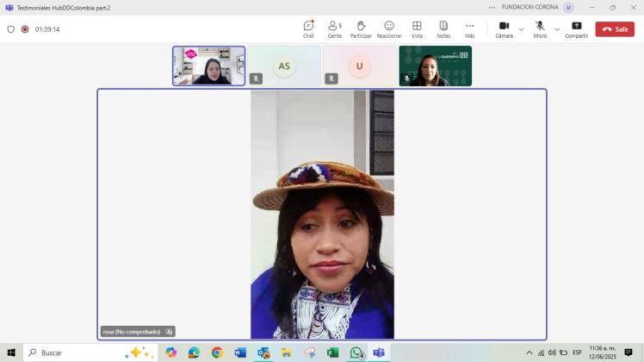
Task: Click the muted mic icon on AS tile
Action: 256,78
